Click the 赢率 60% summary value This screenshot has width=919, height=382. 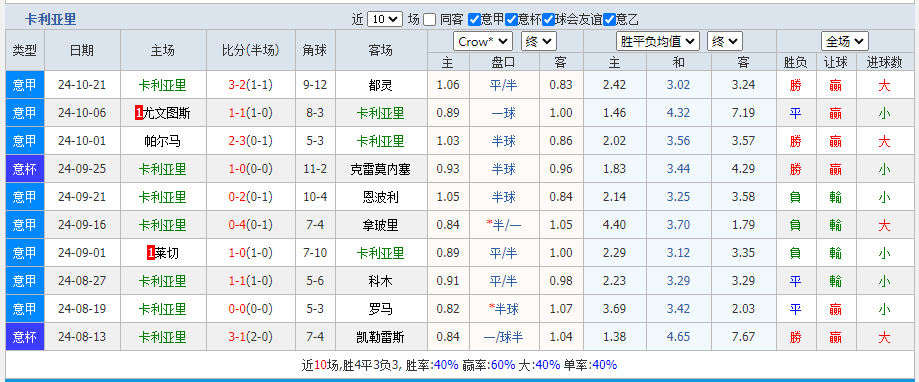(503, 365)
